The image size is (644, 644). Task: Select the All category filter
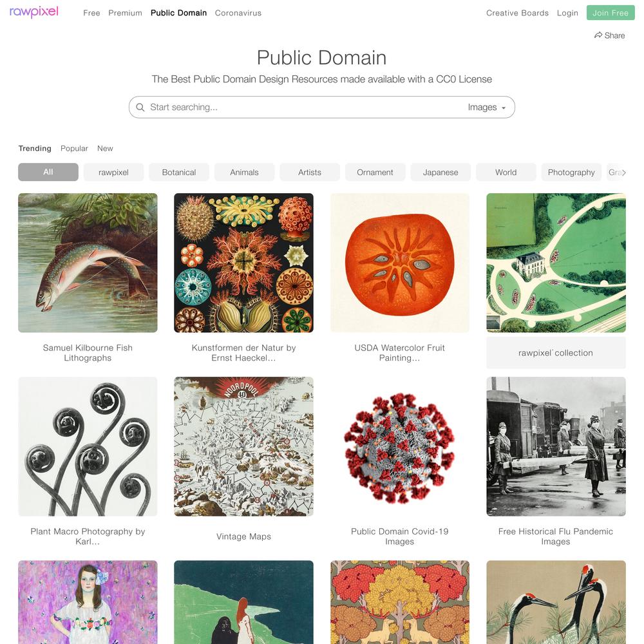point(48,172)
